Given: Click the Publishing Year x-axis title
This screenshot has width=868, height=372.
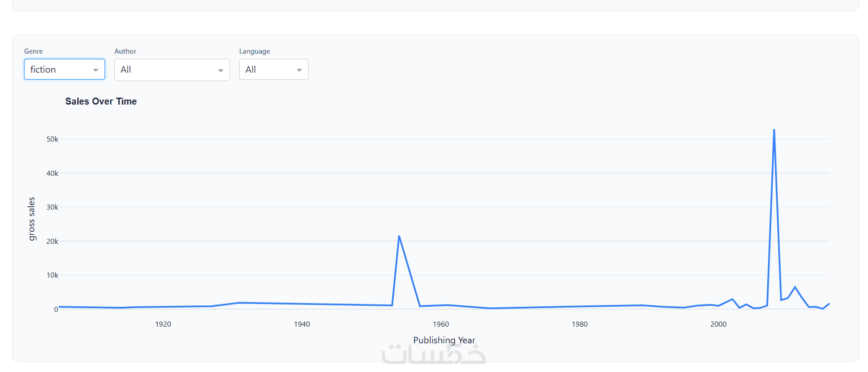Looking at the screenshot, I should pyautogui.click(x=444, y=340).
